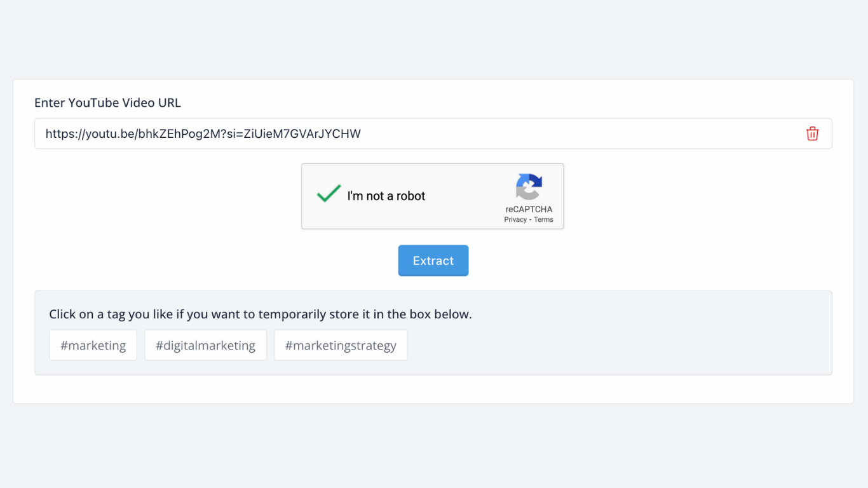
Task: Open the reCAPTCHA Privacy link
Action: click(515, 220)
